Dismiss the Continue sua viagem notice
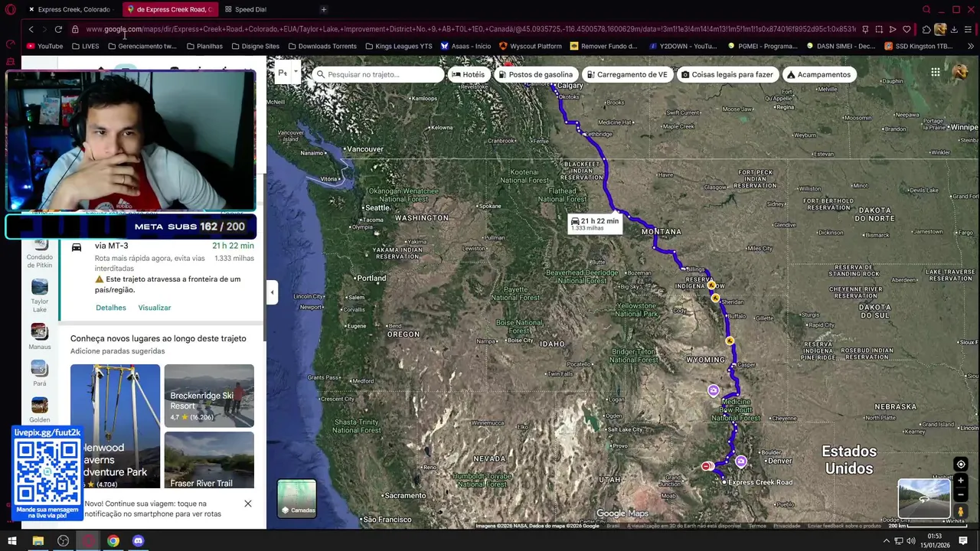Image resolution: width=980 pixels, height=551 pixels. 248,504
